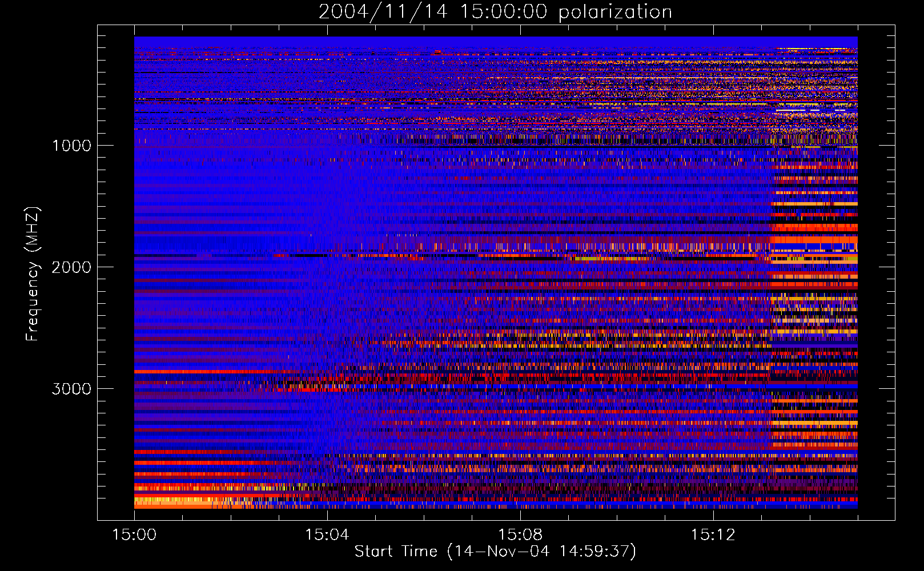The height and width of the screenshot is (571, 924).
Task: Click the 15:00 time tick label
Action: [x=134, y=535]
